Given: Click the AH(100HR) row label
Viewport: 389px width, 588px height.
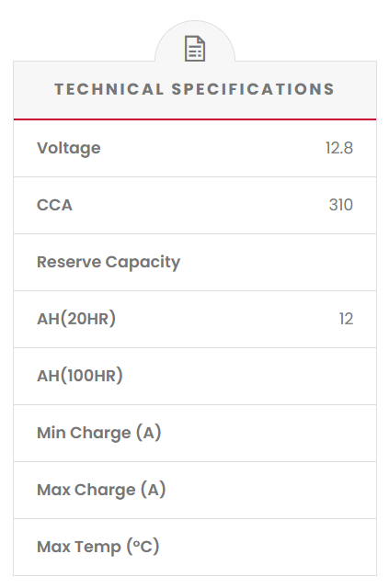Looking at the screenshot, I should pos(80,376).
